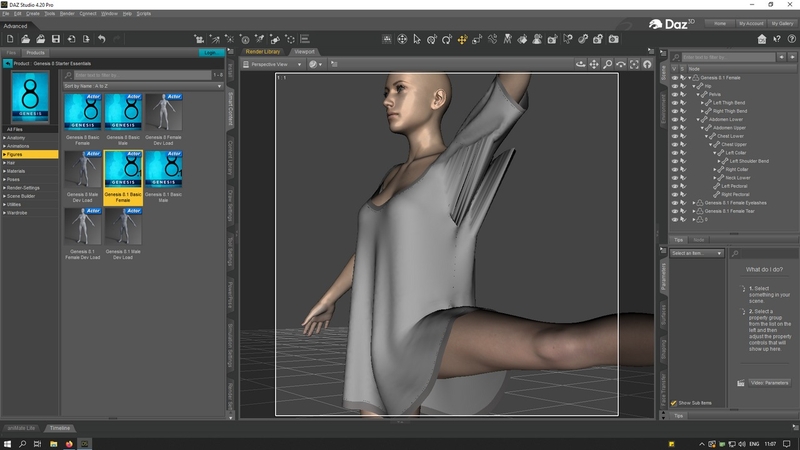Go back with the Product back arrow

(7, 63)
